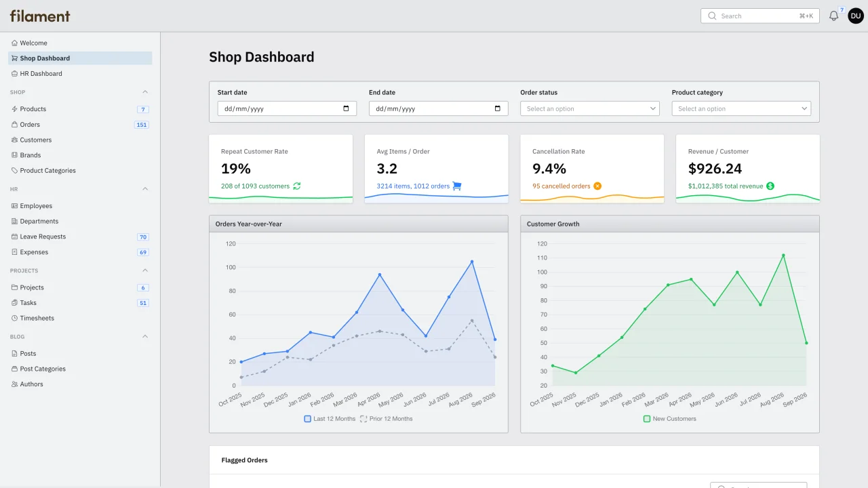Click the Products bolt icon
Screen dimensions: 868x488
14,109
